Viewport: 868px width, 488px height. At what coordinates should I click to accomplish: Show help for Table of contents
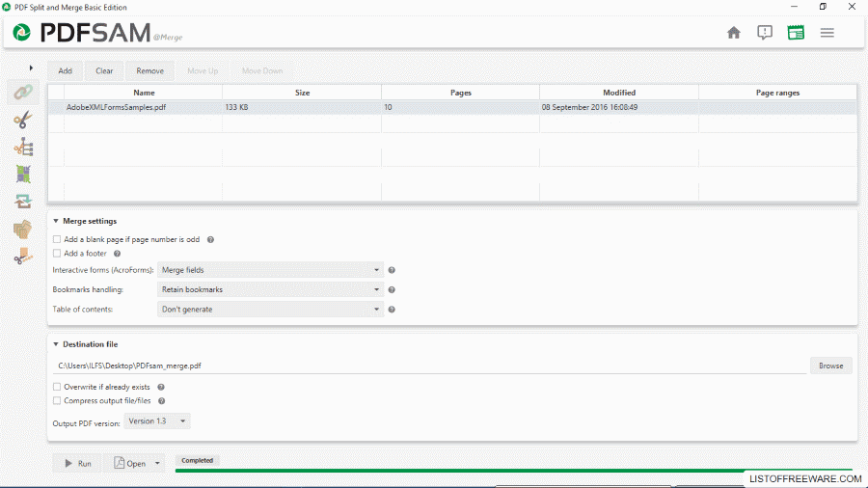(392, 310)
